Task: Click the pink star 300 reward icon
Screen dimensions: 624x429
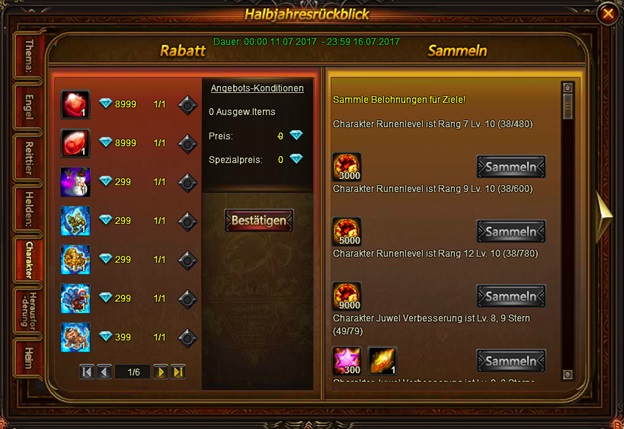Action: pyautogui.click(x=347, y=361)
